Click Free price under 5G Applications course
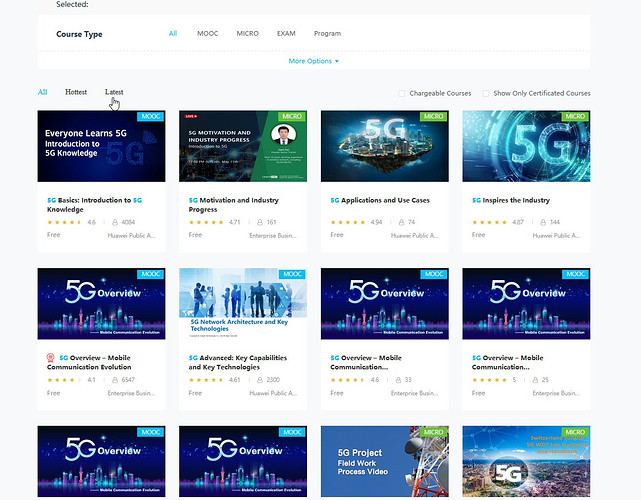This screenshot has width=641, height=500. [x=337, y=235]
